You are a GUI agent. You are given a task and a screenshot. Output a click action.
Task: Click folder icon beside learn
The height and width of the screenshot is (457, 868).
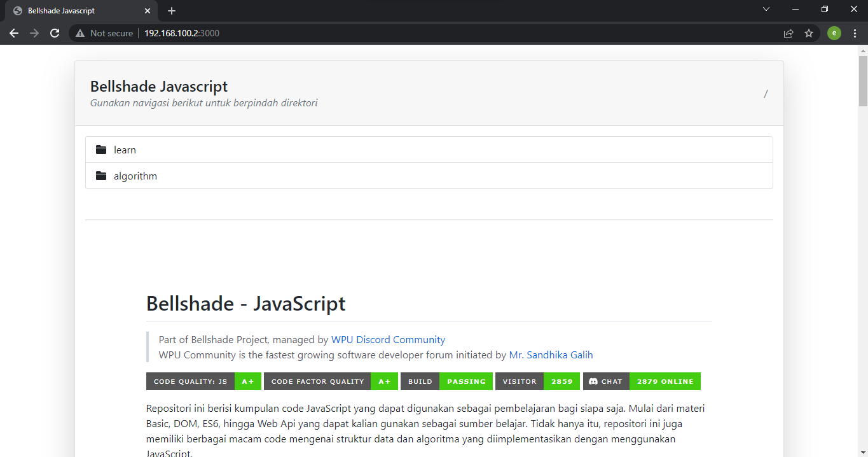tap(101, 150)
